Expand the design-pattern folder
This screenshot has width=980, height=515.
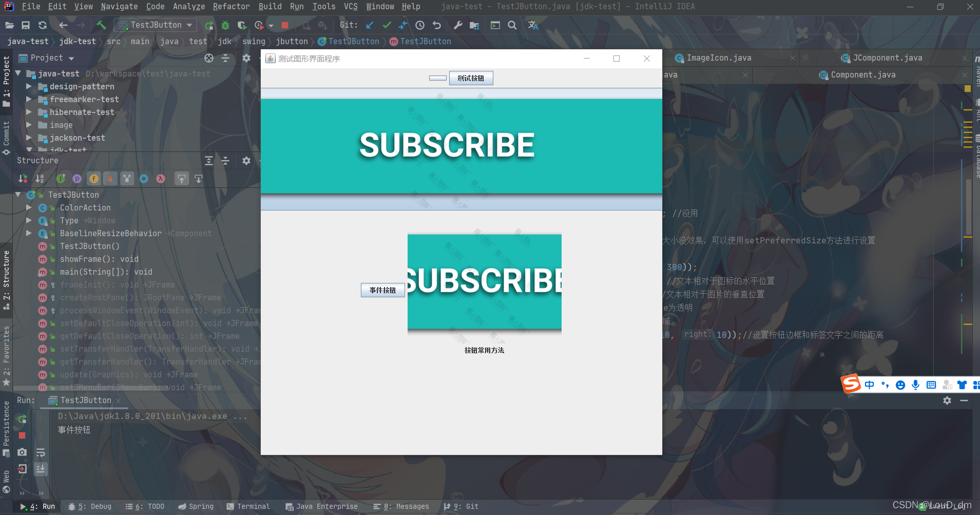tap(29, 86)
